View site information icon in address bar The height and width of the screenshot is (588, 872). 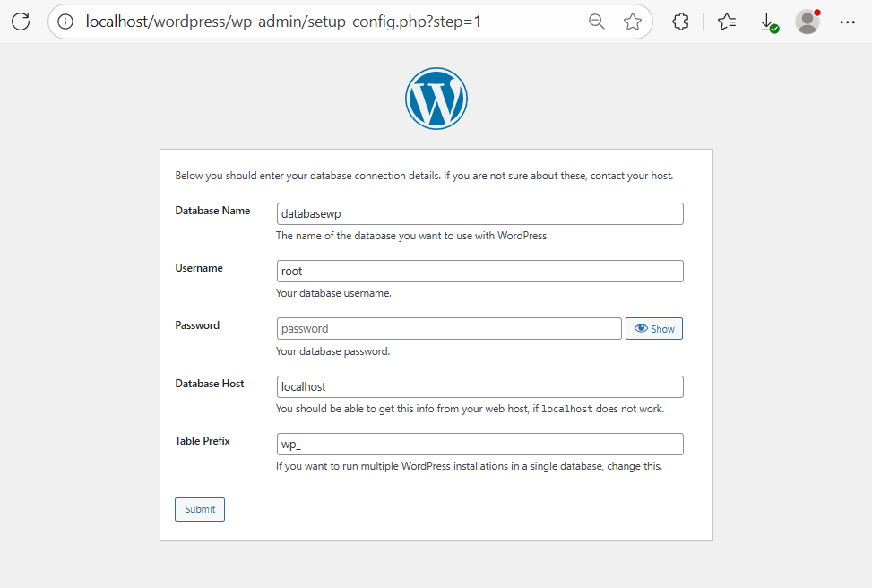click(x=65, y=22)
